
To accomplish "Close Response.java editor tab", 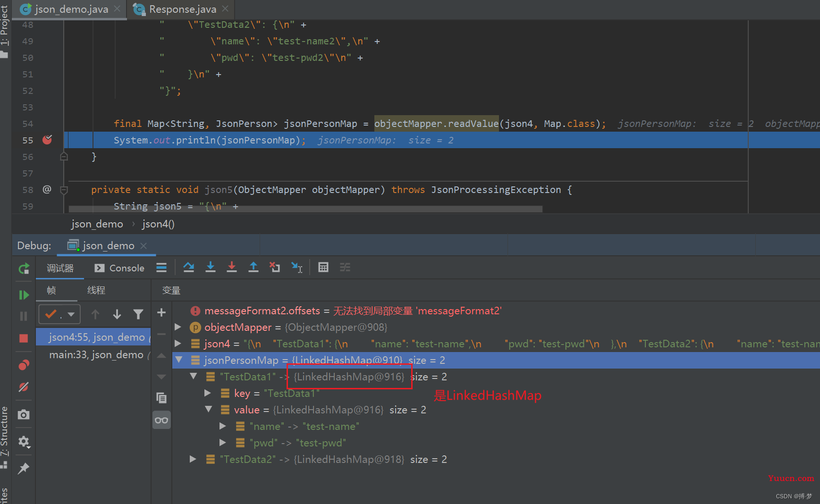I will tap(225, 8).
